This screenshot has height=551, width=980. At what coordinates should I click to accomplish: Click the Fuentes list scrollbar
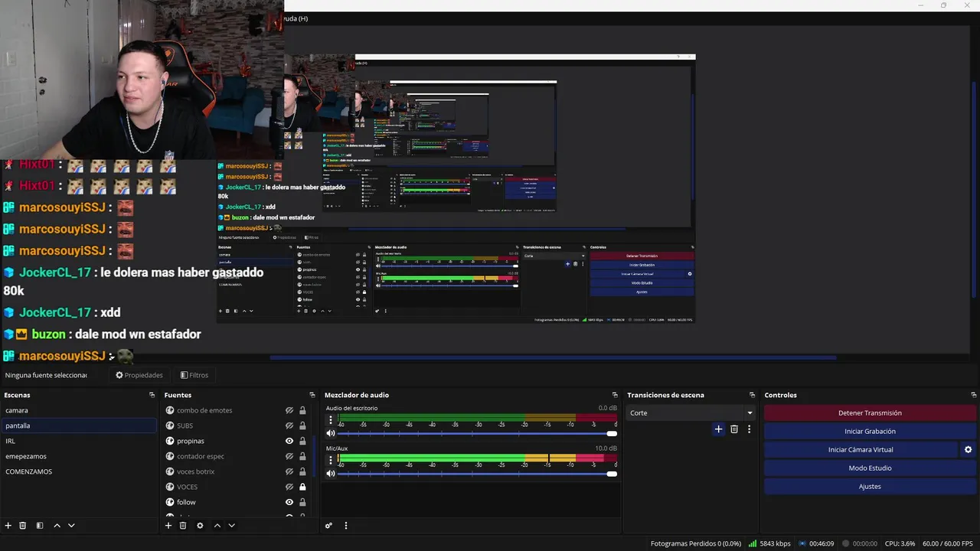point(313,456)
